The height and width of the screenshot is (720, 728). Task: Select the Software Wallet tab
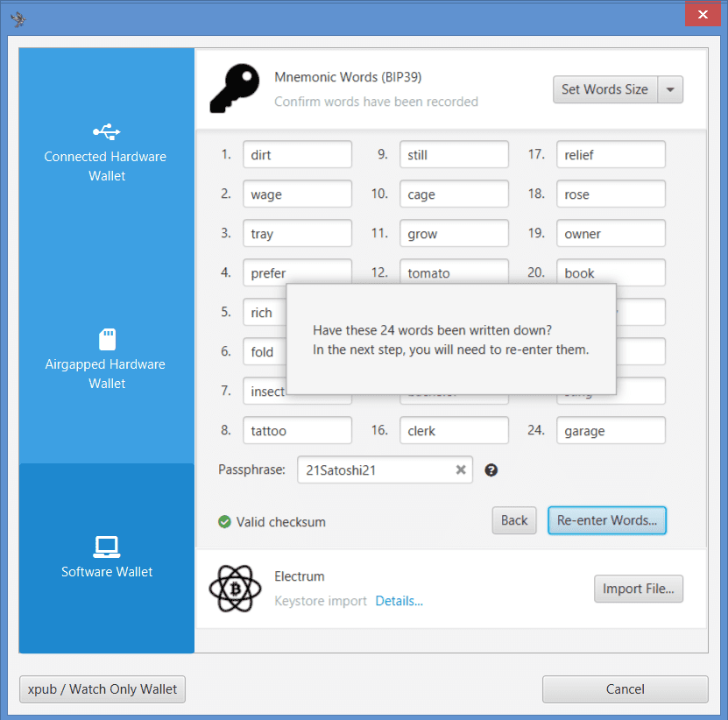pyautogui.click(x=107, y=558)
